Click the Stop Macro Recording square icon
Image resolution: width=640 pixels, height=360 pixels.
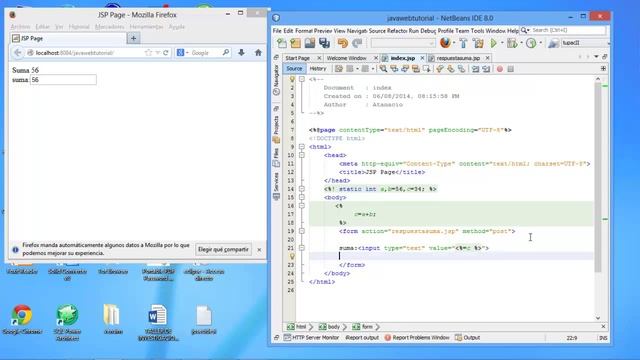tap(510, 69)
